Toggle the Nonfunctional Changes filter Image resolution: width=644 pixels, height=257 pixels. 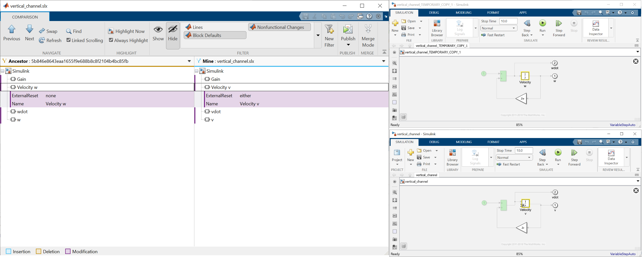point(279,27)
